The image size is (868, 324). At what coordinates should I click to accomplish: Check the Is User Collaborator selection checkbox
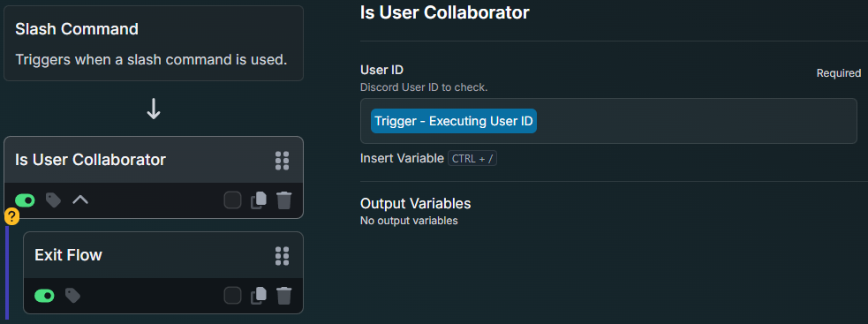pos(232,200)
